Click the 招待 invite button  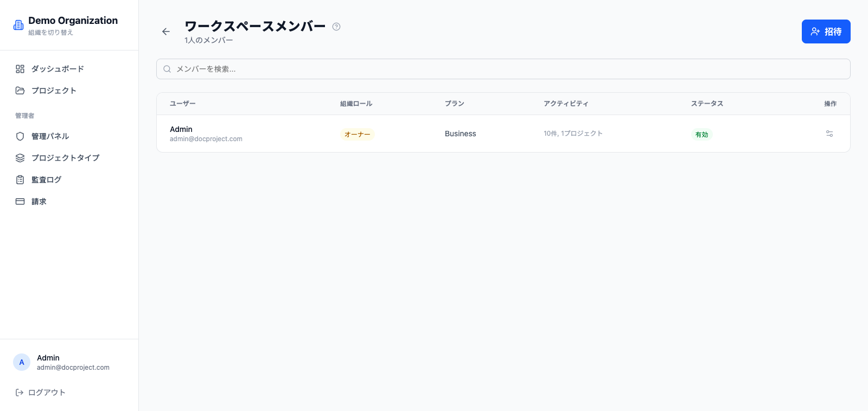point(826,31)
